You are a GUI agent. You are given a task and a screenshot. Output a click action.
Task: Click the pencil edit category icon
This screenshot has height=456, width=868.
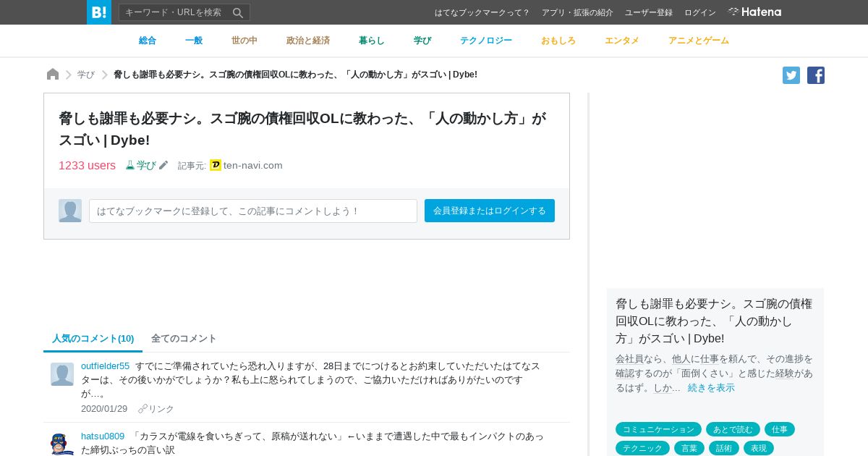tap(163, 165)
